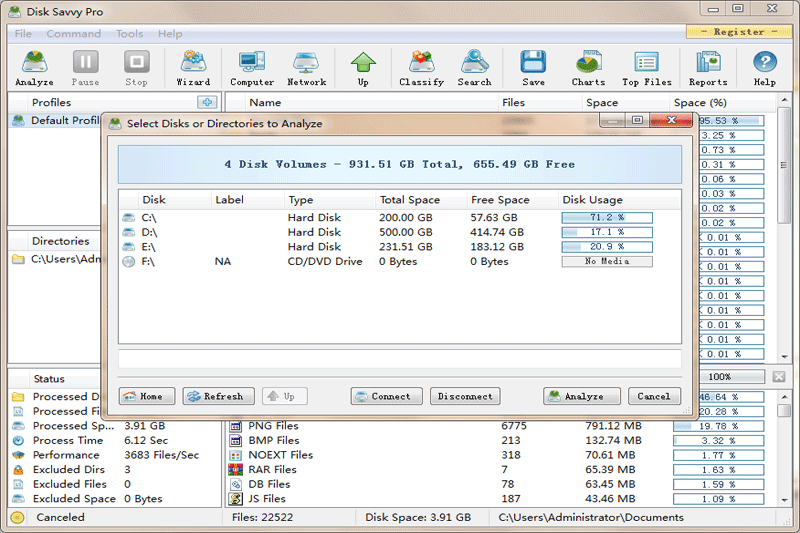Open the Top Files tool
This screenshot has width=800, height=533.
(646, 68)
